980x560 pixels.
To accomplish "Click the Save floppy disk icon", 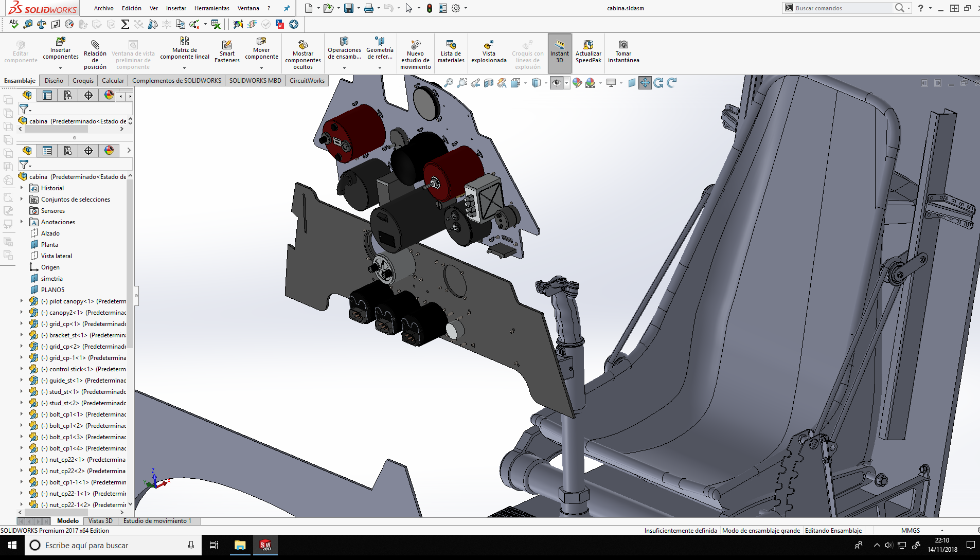I will (x=349, y=8).
